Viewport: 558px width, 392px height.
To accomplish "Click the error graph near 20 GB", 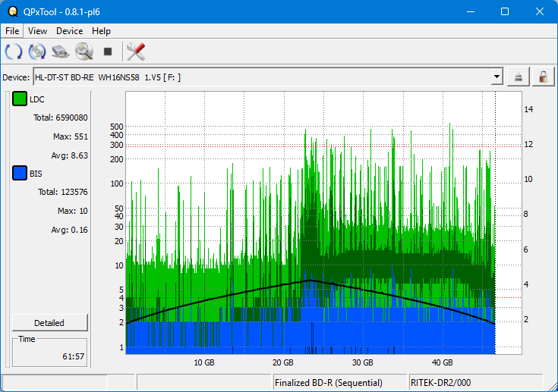I will click(x=283, y=227).
